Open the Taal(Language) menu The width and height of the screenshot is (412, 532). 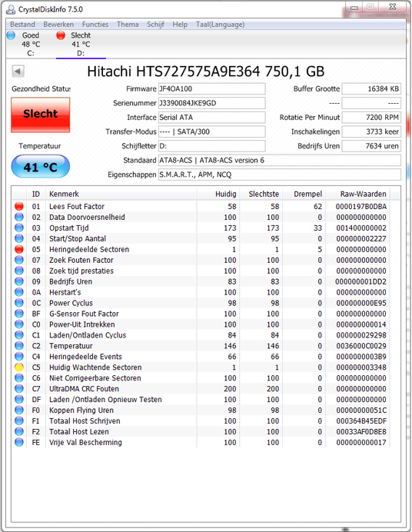click(x=220, y=25)
